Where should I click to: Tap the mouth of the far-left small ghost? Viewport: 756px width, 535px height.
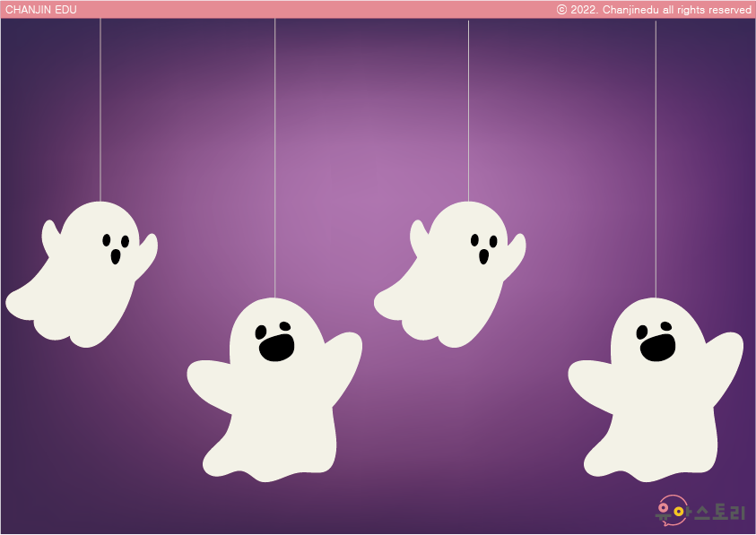(x=116, y=257)
